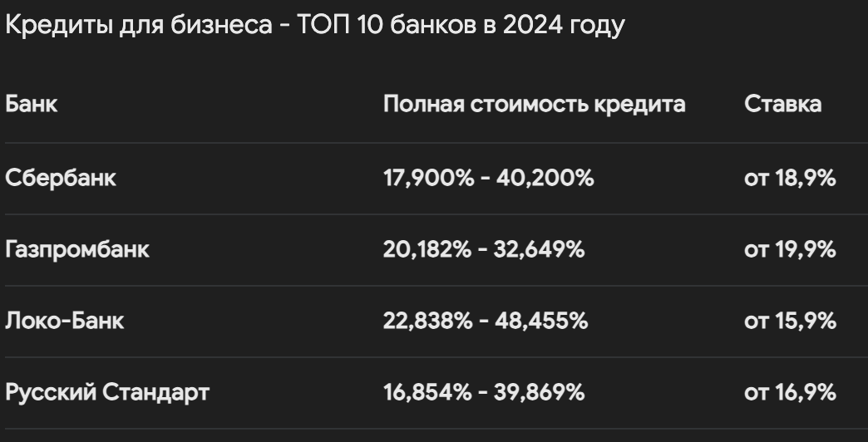Select the 20,182% - 32,649% cost value
This screenshot has width=868, height=442.
[484, 250]
